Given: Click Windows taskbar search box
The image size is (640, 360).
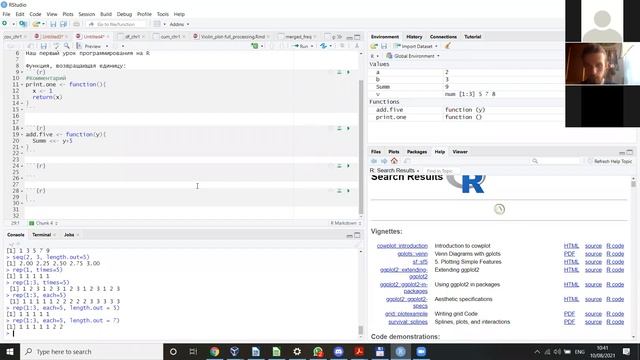Looking at the screenshot, I should tap(91, 351).
